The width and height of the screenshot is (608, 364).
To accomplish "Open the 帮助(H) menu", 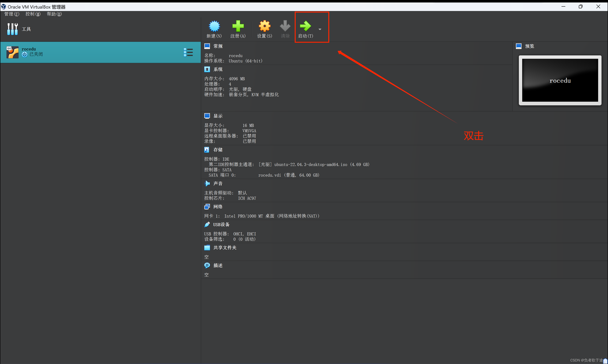I will tap(54, 14).
